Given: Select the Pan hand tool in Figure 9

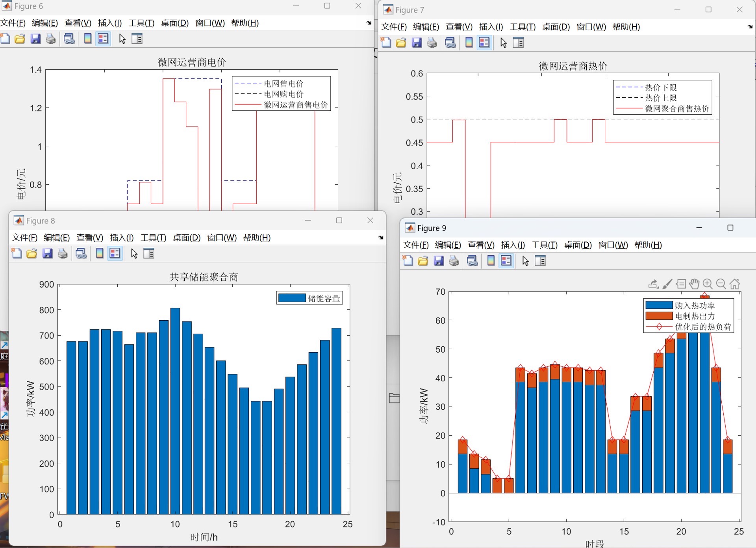Looking at the screenshot, I should coord(694,284).
